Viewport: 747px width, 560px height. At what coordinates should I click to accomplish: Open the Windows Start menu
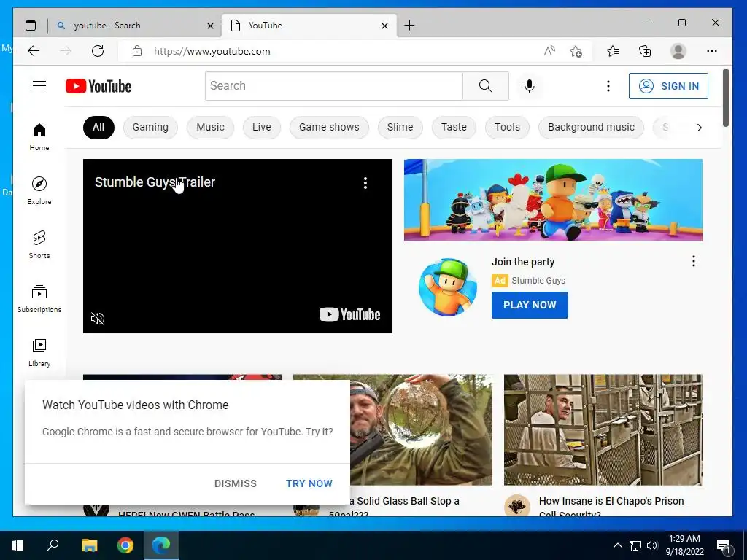point(18,545)
